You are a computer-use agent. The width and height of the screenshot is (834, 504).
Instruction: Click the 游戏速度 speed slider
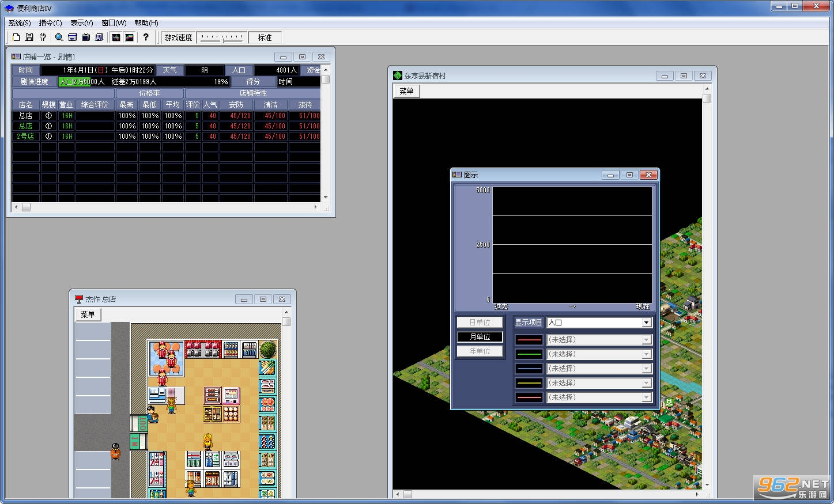[222, 37]
